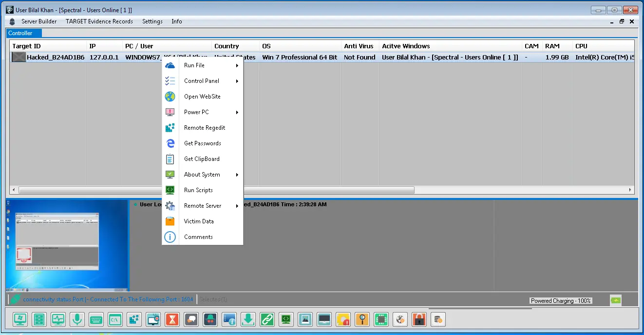The image size is (644, 335).
Task: Click the red hourglass toolbar icon
Action: pyautogui.click(x=172, y=319)
